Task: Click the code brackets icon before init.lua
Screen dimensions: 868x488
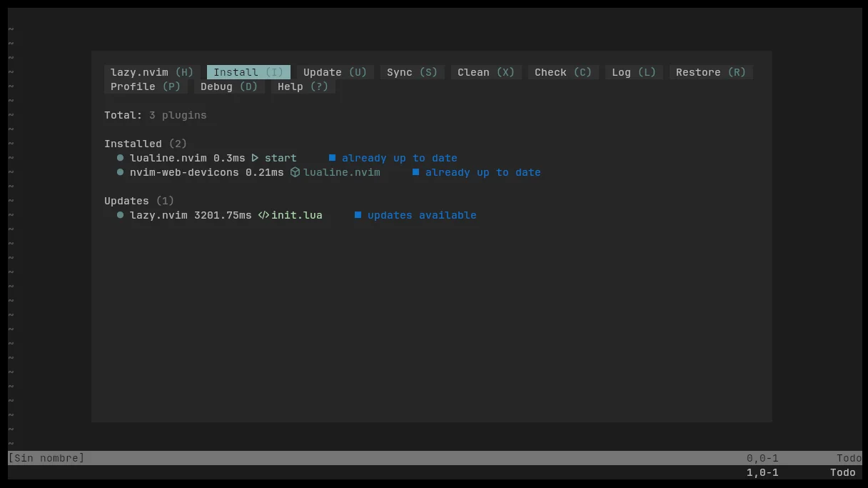Action: (x=263, y=215)
